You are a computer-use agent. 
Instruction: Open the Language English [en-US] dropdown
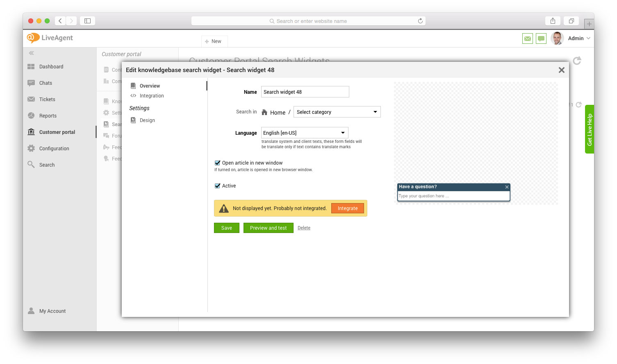[x=305, y=133]
